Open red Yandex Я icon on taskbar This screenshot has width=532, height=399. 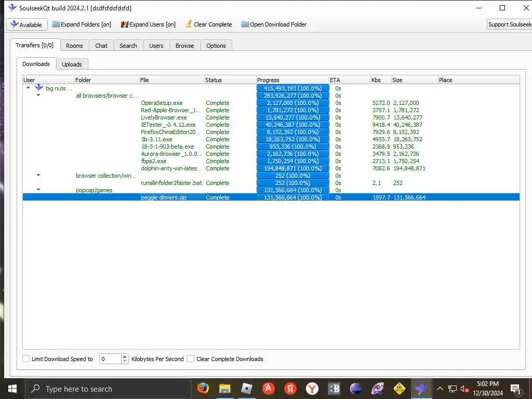coord(290,389)
